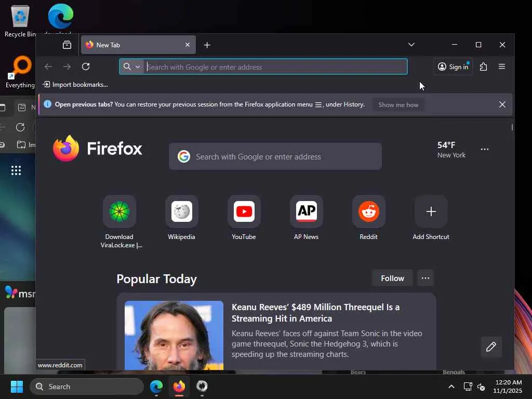Dismiss the Open previous tabs notification

pos(502,104)
